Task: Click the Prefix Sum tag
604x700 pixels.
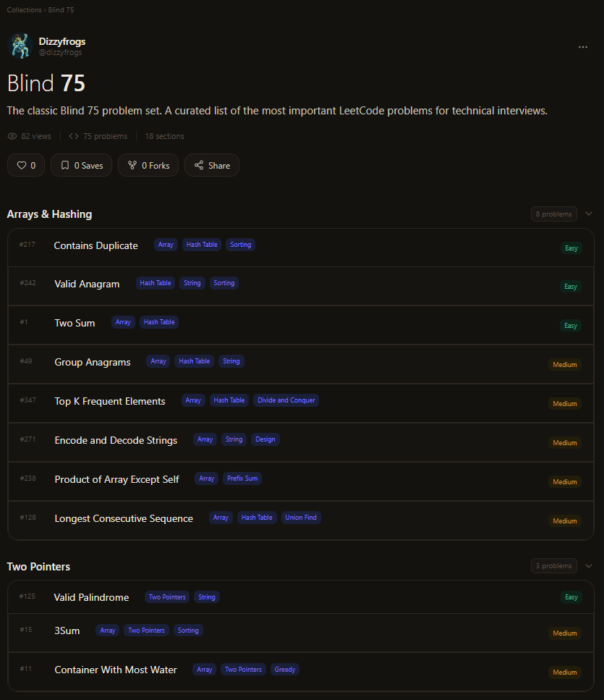Action: (242, 478)
